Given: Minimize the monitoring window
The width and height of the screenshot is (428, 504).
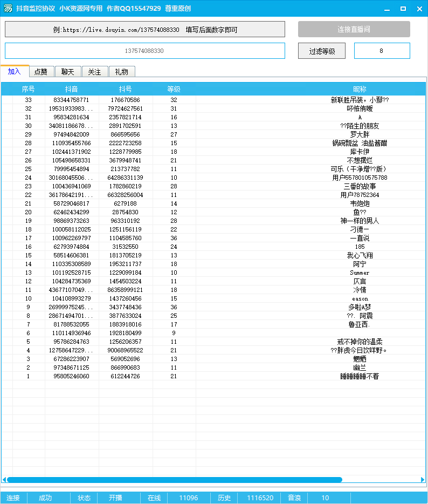Looking at the screenshot, I should [386, 9].
